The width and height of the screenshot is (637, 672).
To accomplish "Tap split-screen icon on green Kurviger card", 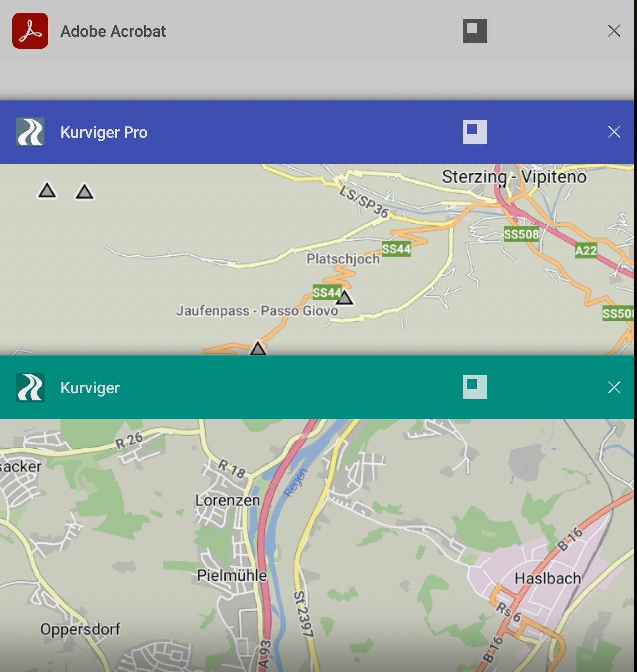I will pos(475,387).
